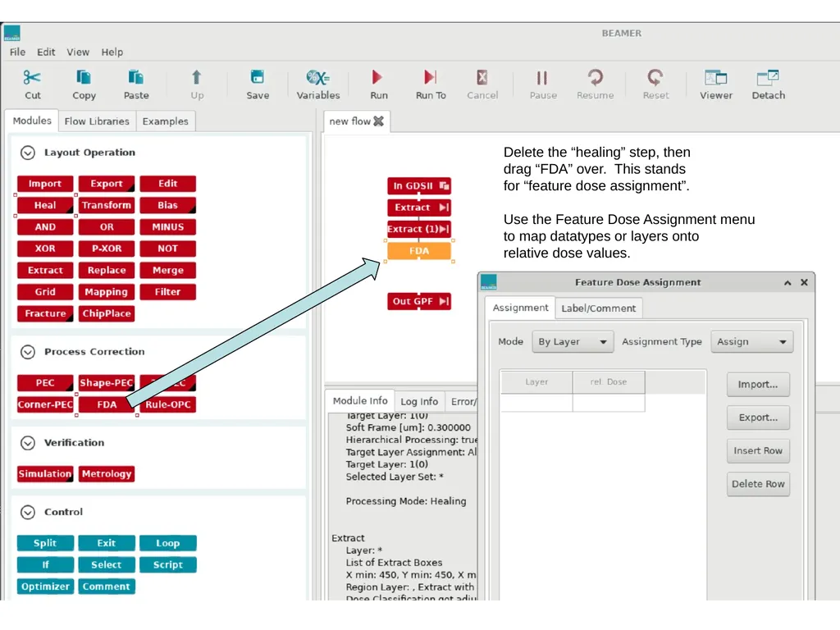Collapse the Process Correction section
The height and width of the screenshot is (630, 840).
[x=28, y=352]
